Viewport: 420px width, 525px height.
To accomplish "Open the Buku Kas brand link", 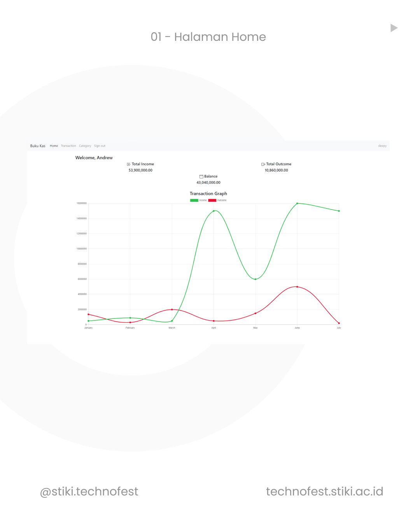I will (38, 146).
